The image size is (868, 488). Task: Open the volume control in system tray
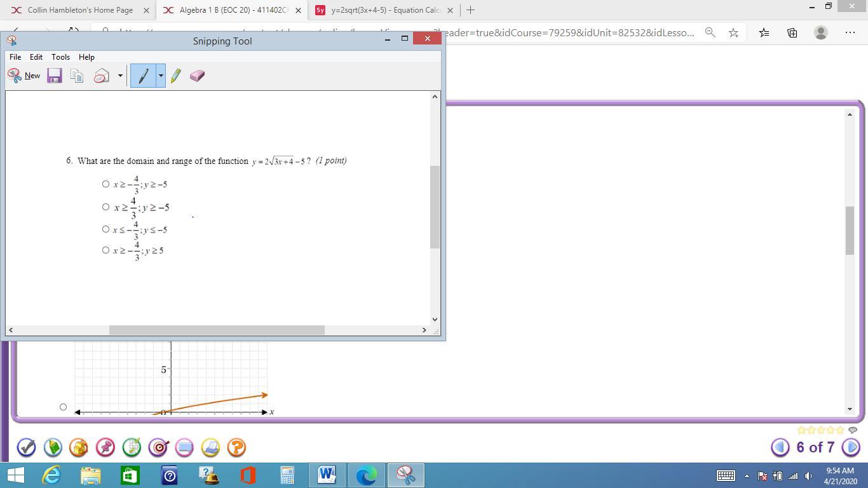pyautogui.click(x=809, y=475)
